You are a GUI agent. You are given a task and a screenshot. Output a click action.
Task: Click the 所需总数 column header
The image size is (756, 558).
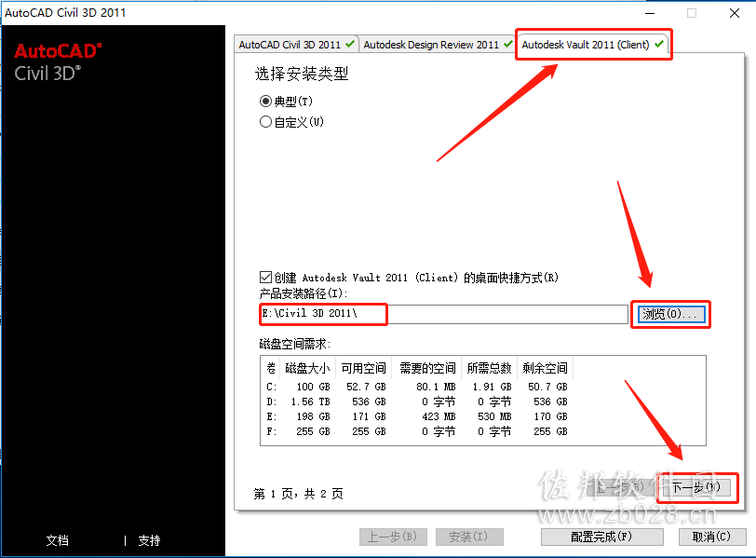point(490,368)
